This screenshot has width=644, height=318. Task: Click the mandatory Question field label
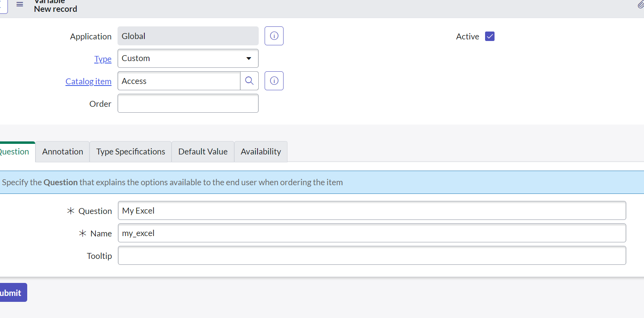tap(95, 211)
